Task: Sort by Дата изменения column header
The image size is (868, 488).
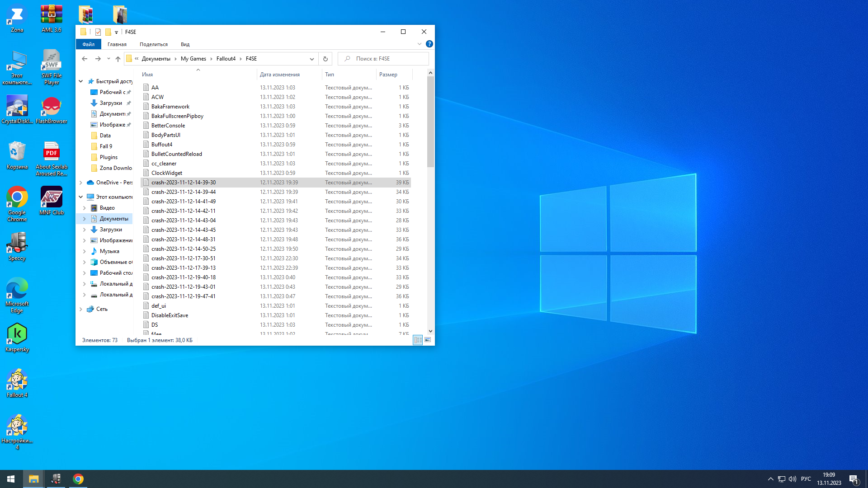Action: (x=280, y=75)
